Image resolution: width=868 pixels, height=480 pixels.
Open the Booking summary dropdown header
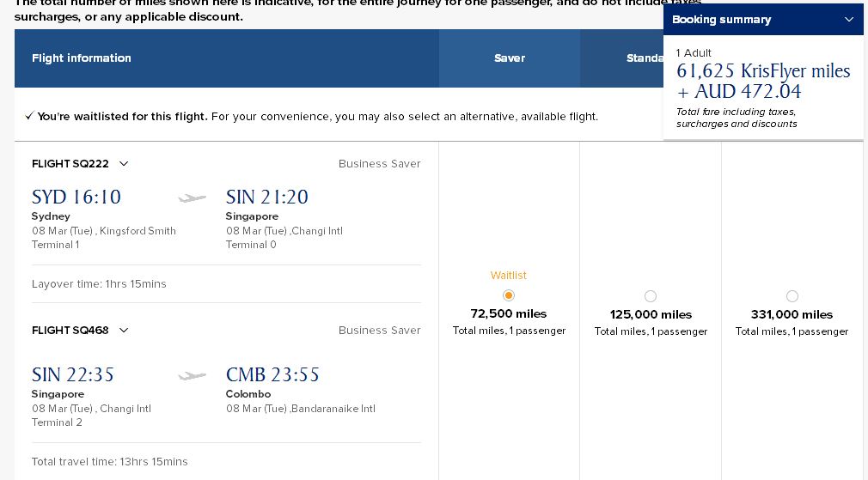[x=763, y=20]
